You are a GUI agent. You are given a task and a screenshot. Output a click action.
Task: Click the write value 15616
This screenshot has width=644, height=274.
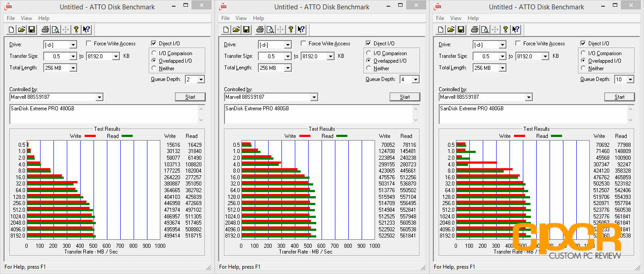173,145
